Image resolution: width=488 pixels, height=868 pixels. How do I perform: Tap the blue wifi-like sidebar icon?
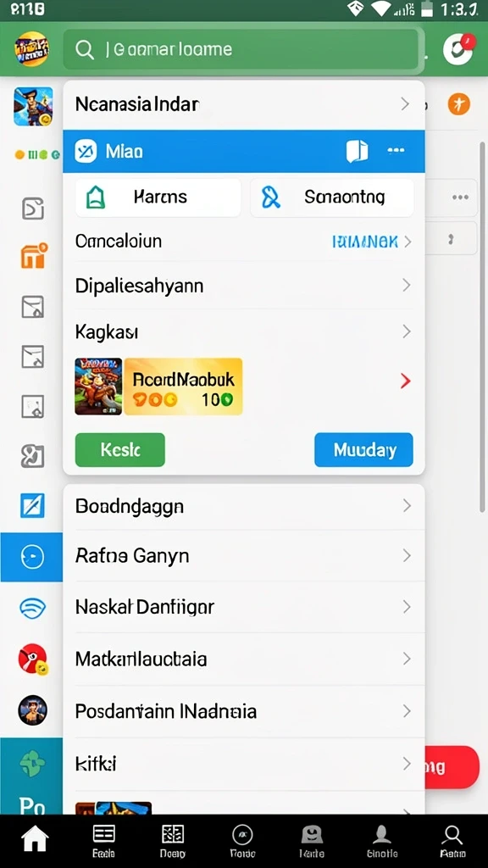pyautogui.click(x=32, y=609)
